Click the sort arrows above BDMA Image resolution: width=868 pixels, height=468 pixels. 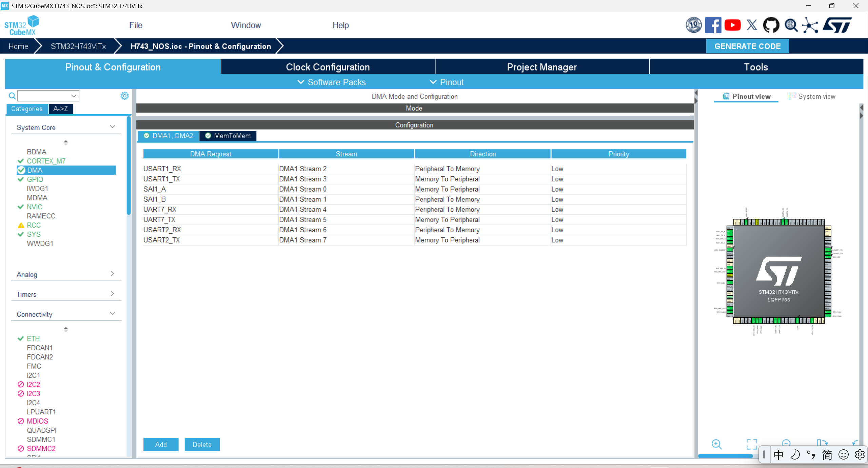(x=66, y=142)
